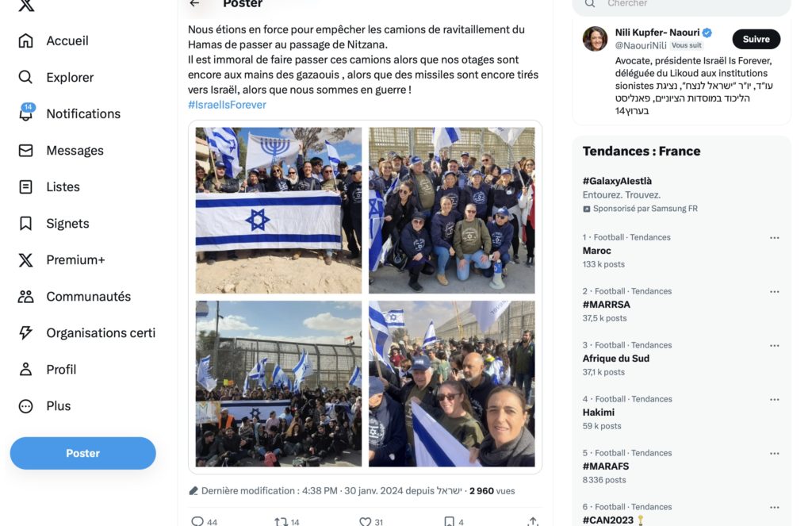The image size is (812, 526).
Task: Open the Messages envelope icon
Action: (x=25, y=150)
